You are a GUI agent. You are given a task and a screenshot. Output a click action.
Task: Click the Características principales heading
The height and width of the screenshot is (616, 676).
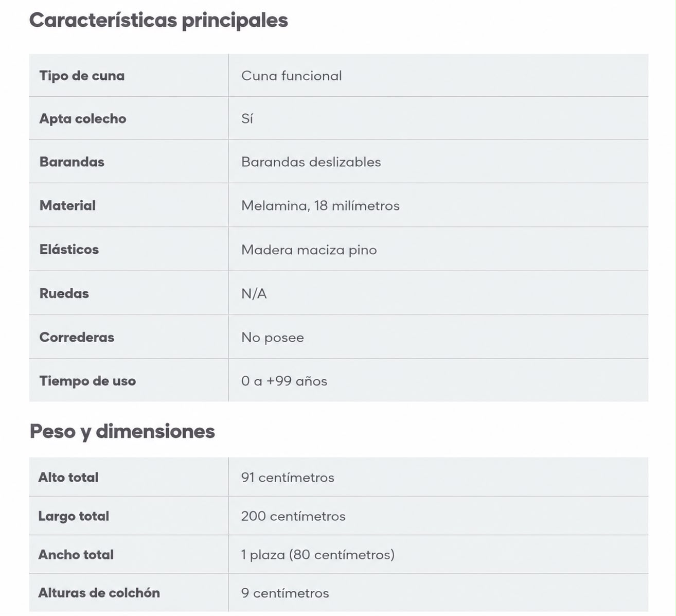coord(158,21)
